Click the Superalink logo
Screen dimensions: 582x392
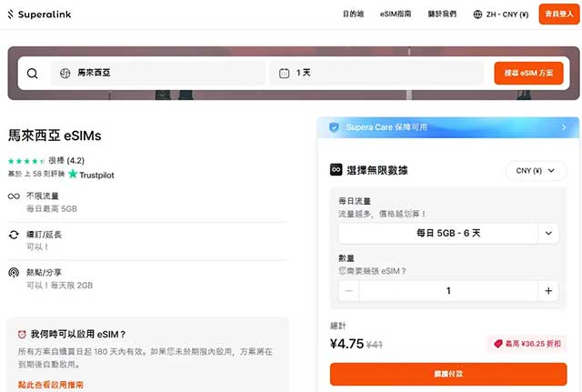[x=40, y=15]
